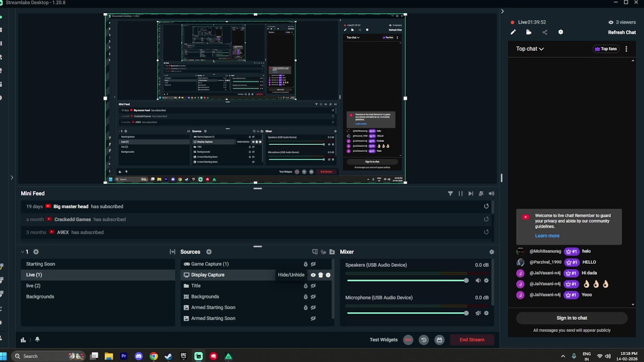
Task: Click the Top fans badge button
Action: 606,49
